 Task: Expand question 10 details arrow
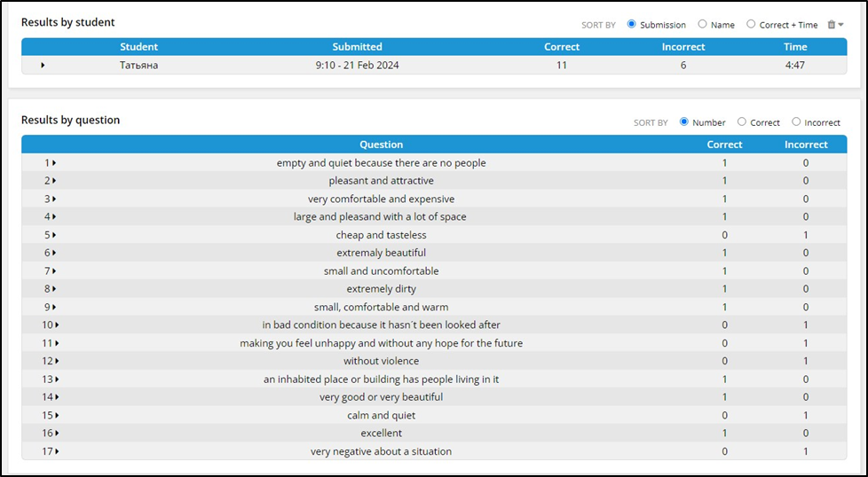point(57,325)
